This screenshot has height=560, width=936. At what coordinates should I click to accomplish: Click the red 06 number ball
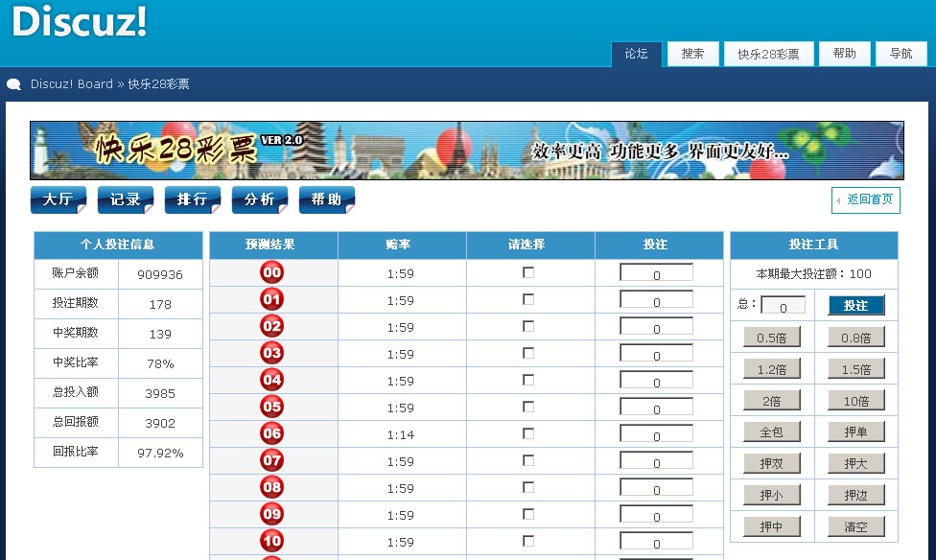click(271, 434)
